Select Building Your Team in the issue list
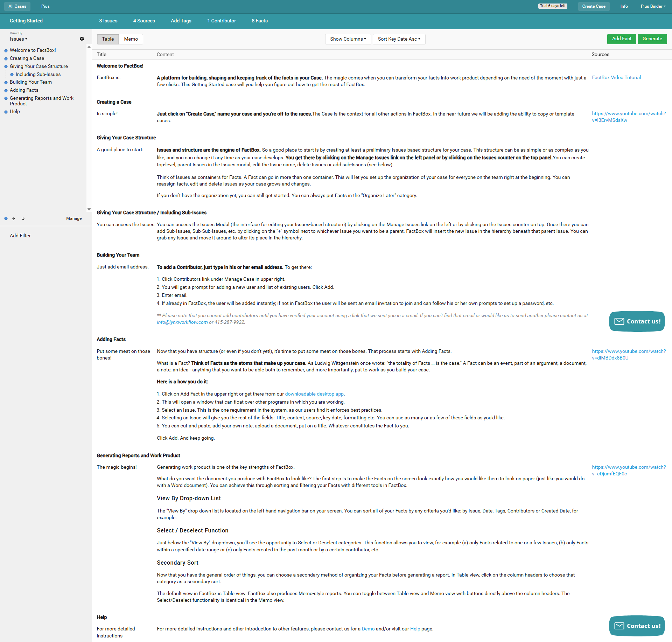The width and height of the screenshot is (672, 642). coord(31,82)
